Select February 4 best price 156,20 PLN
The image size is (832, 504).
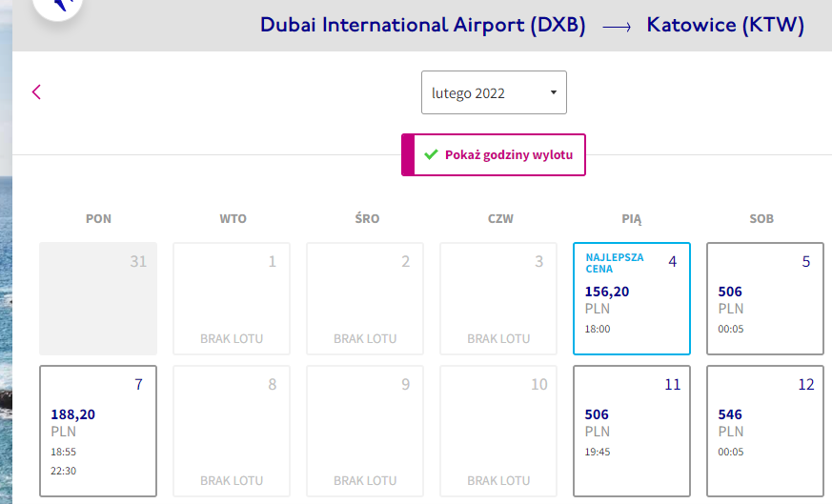click(632, 299)
